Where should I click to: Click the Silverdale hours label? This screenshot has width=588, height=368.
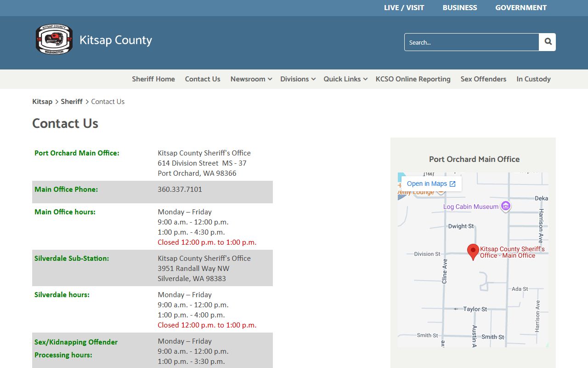(x=62, y=294)
